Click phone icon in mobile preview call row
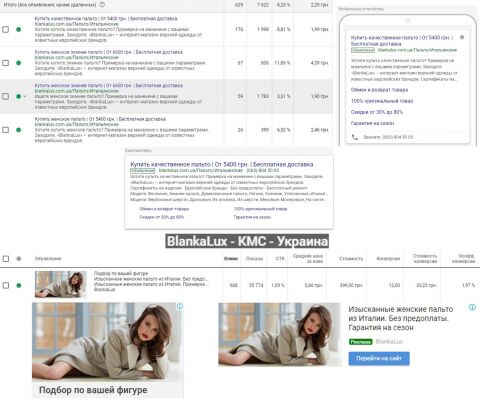Screen dimensions: 480x400 [x=355, y=137]
